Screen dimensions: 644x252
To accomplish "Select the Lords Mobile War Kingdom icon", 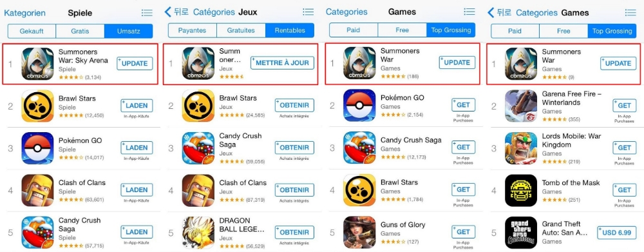I will click(521, 148).
